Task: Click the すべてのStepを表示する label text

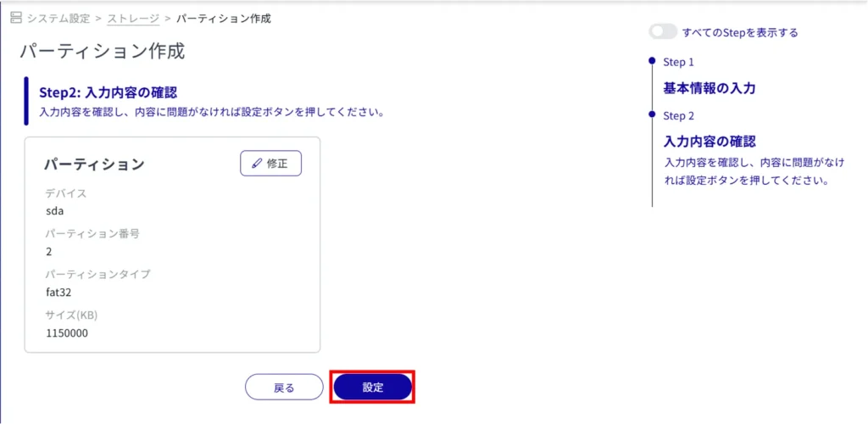Action: tap(740, 32)
